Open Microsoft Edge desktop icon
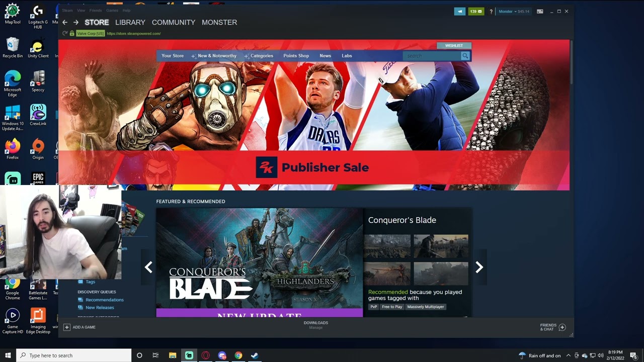Screen dimensions: 644x362 pos(13,83)
